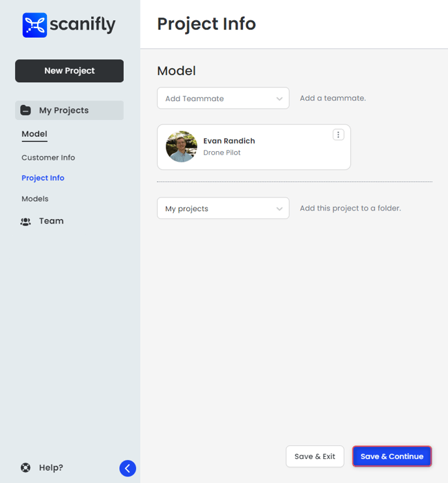This screenshot has width=448, height=483.
Task: Click the Help? link in the sidebar
Action: (51, 467)
